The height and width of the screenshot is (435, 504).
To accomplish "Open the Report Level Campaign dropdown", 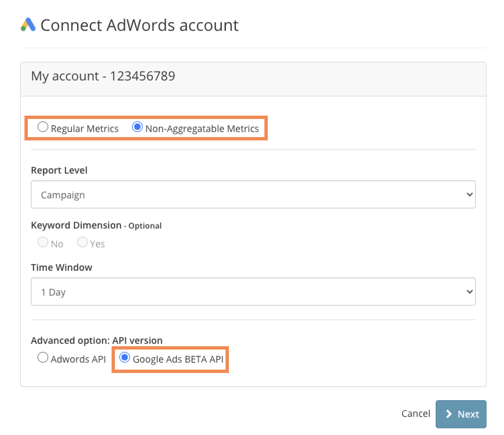I will tap(253, 195).
